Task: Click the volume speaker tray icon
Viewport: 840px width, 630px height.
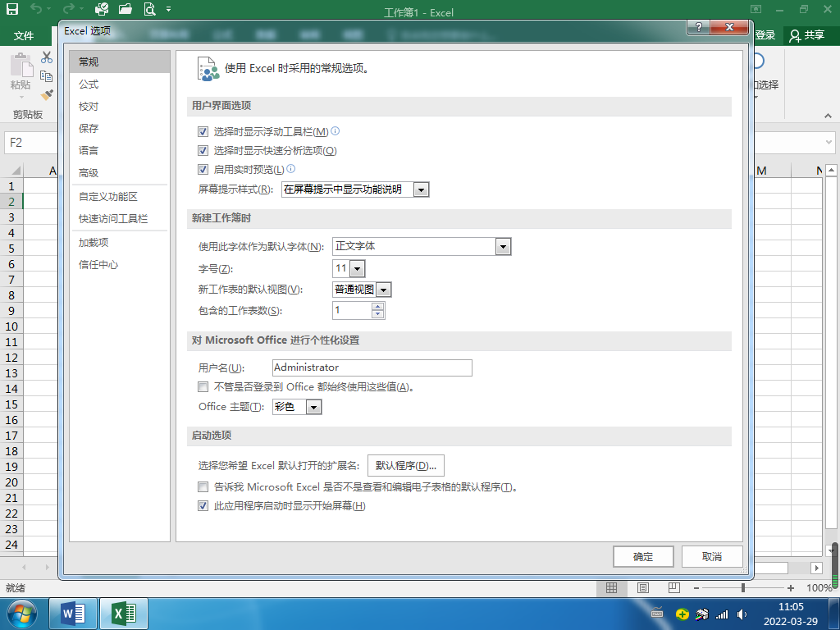Action: tap(742, 614)
